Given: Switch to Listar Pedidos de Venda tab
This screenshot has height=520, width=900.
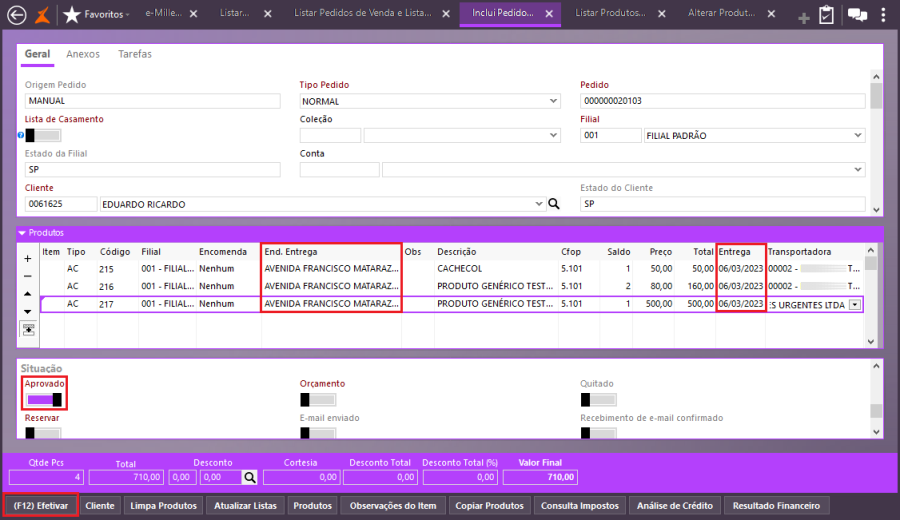Looking at the screenshot, I should pos(363,13).
